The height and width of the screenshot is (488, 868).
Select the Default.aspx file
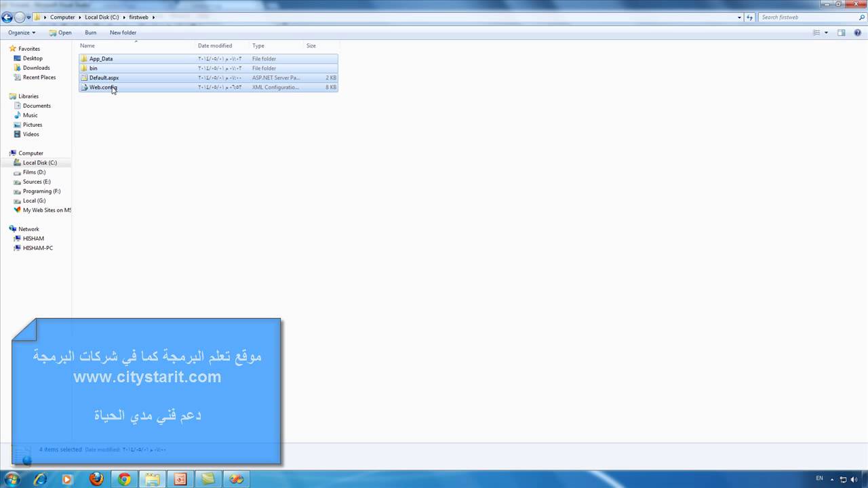coord(208,78)
